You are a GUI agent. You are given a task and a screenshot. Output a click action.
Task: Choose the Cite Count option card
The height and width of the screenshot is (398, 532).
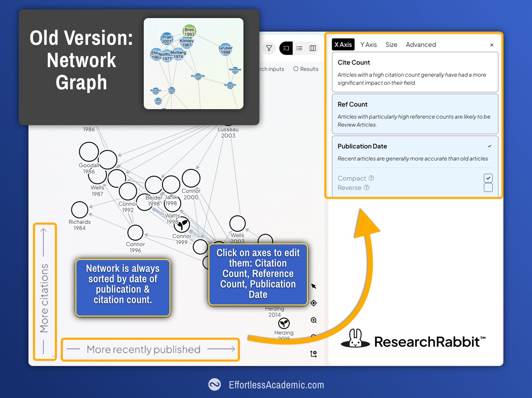(x=415, y=72)
